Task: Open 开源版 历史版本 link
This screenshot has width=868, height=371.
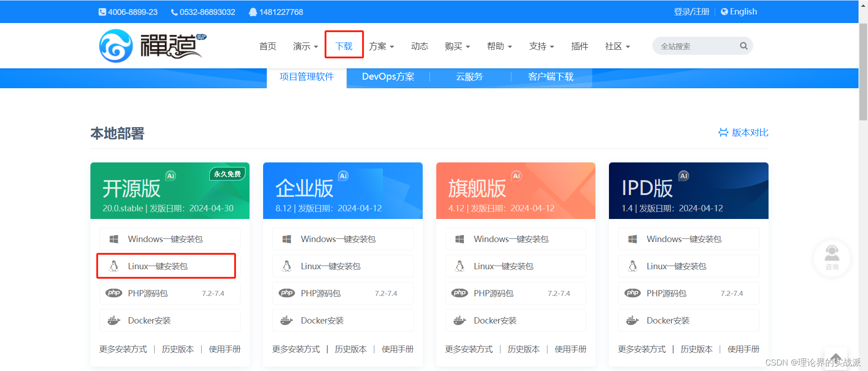Action: coord(178,349)
